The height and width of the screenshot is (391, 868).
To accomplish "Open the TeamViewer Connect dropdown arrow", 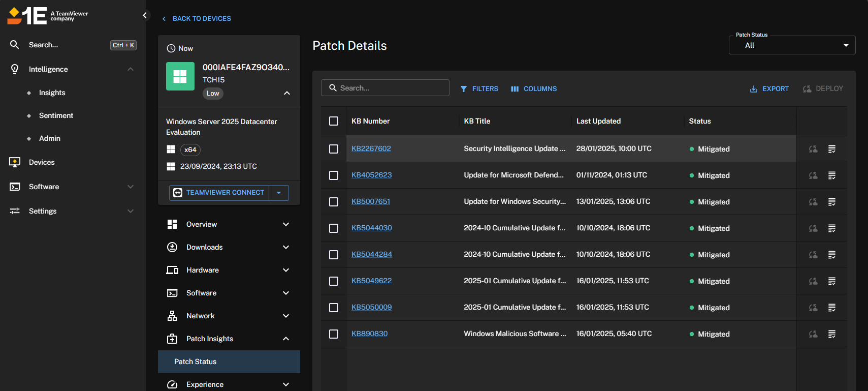I will pyautogui.click(x=279, y=193).
